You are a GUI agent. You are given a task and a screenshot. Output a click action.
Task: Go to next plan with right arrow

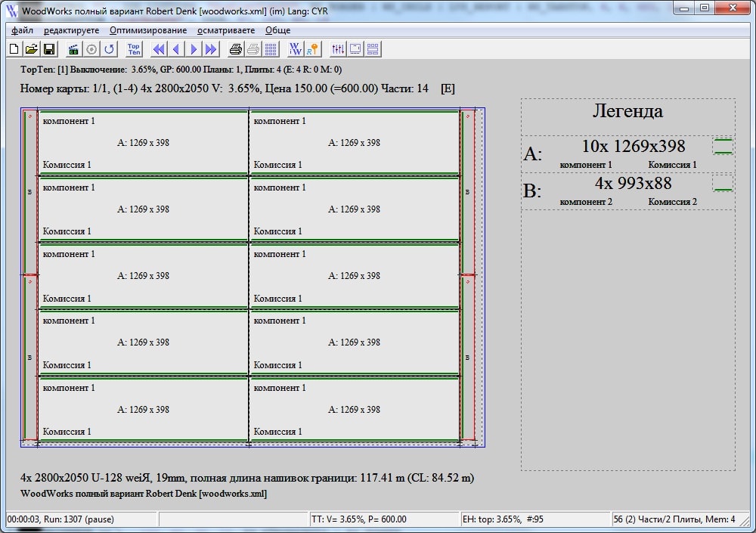pos(194,48)
